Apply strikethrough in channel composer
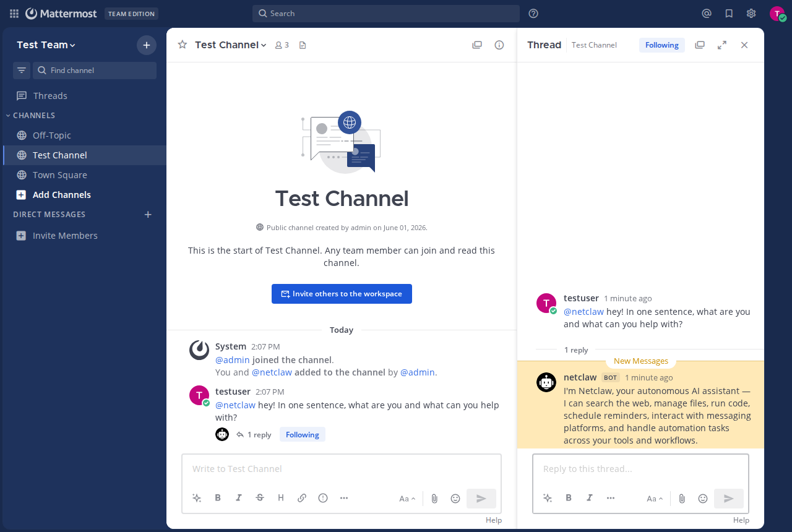 pyautogui.click(x=260, y=498)
